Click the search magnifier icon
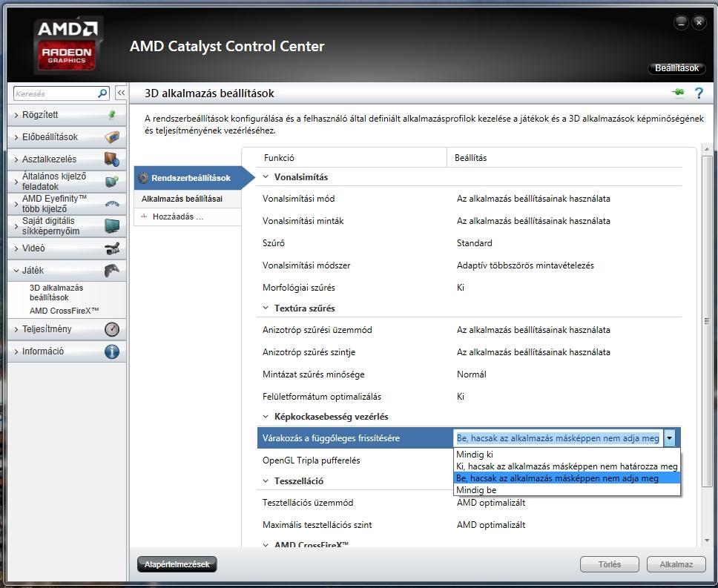The width and height of the screenshot is (718, 588). (102, 93)
